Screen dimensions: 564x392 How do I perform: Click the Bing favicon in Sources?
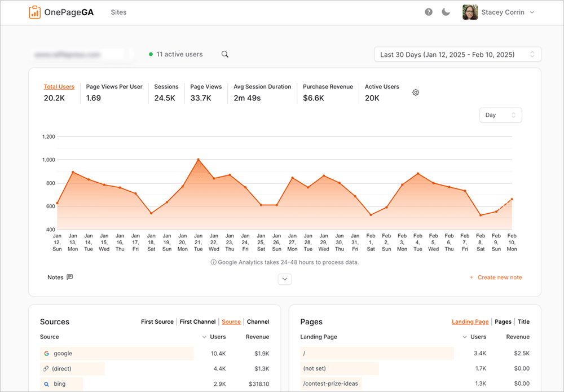click(46, 384)
